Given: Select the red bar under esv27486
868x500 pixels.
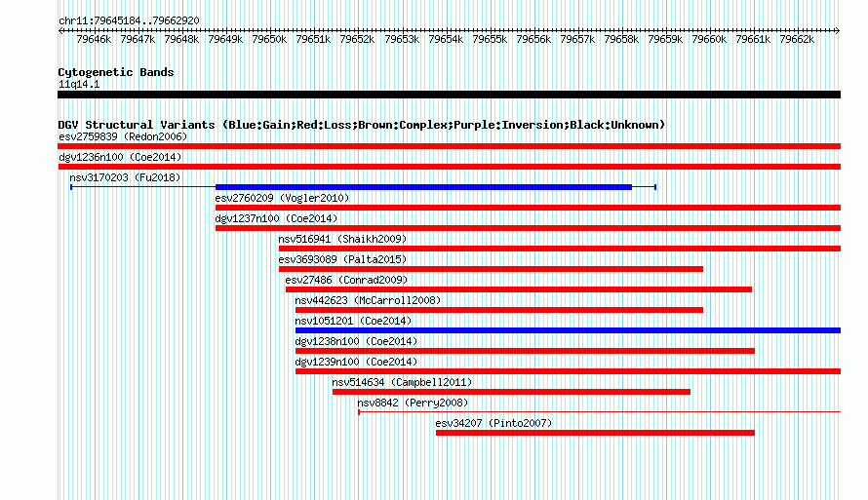Looking at the screenshot, I should click(x=519, y=289).
